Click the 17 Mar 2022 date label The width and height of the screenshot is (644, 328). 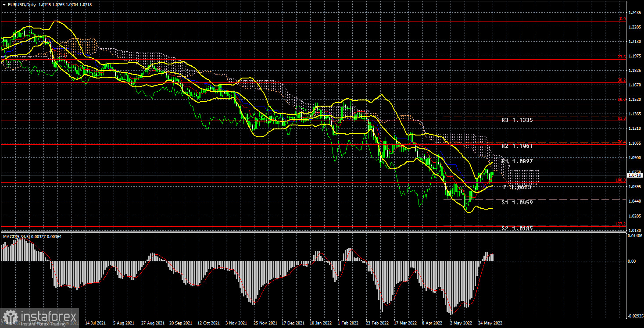pos(406,323)
